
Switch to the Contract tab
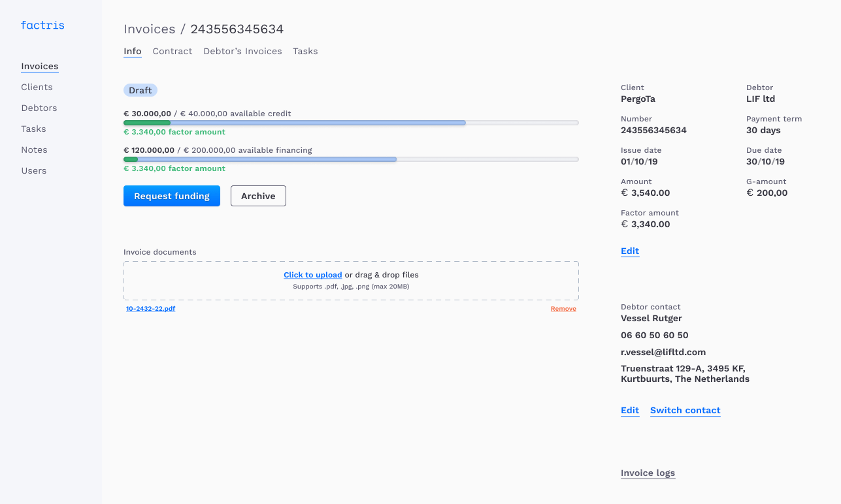[x=172, y=51]
